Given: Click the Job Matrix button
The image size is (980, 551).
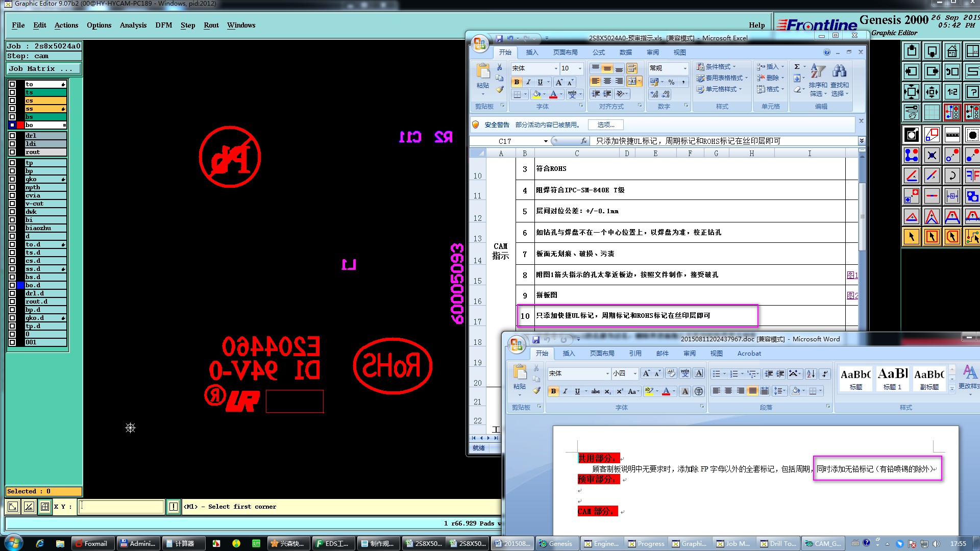Looking at the screenshot, I should [x=43, y=69].
